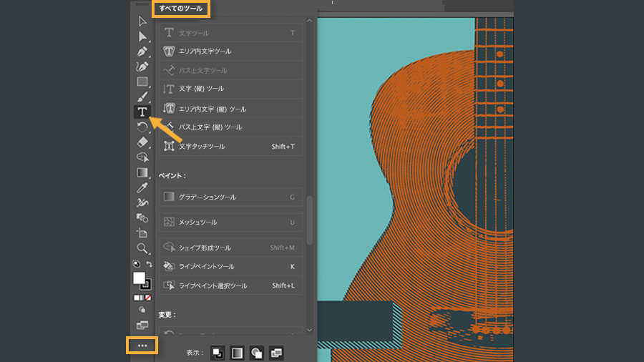Screen dimensions: 644x362
Task: Select the Zoom magnifier tool
Action: click(142, 248)
